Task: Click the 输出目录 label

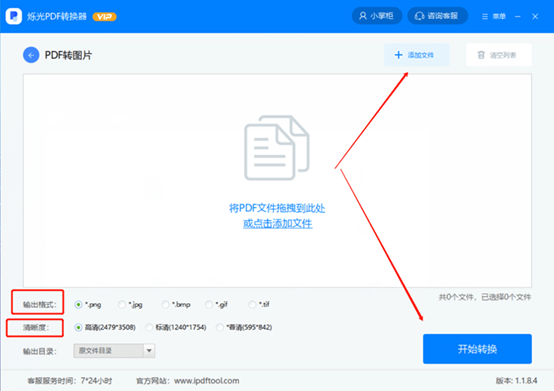Action: [x=40, y=351]
